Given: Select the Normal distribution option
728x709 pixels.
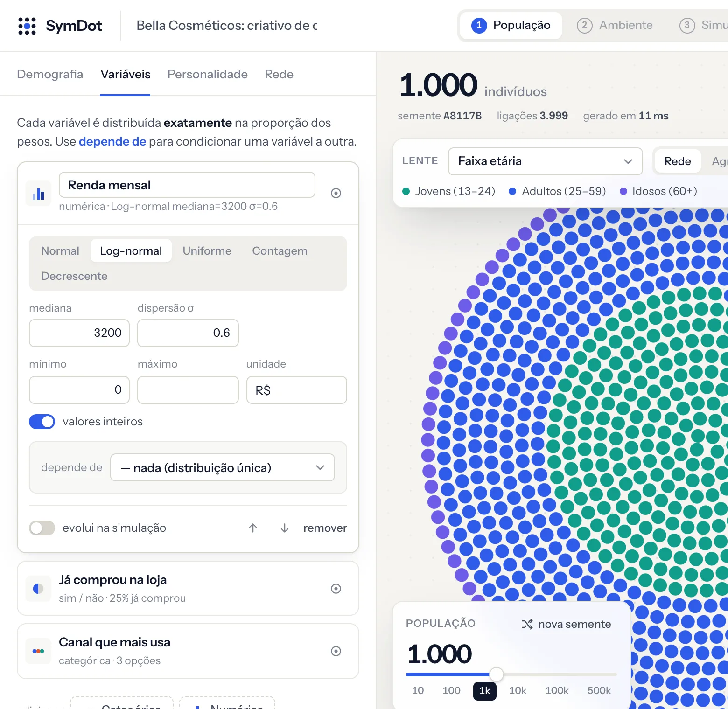Looking at the screenshot, I should 60,251.
